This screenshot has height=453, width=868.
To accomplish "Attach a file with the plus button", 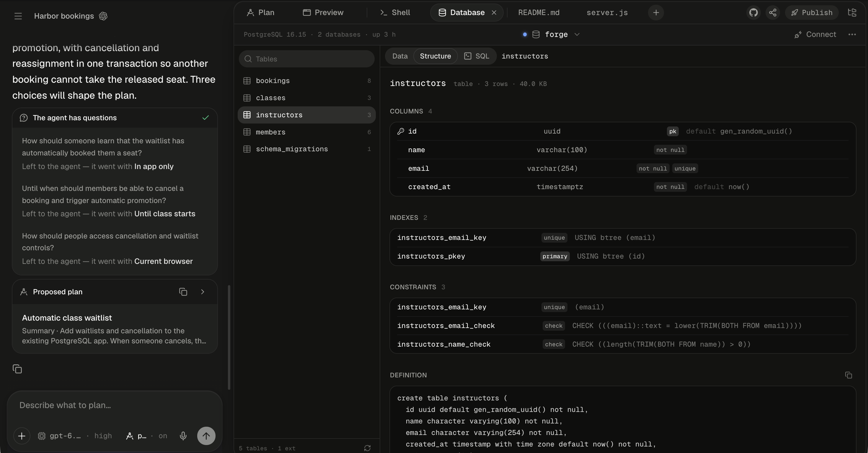I will 22,436.
